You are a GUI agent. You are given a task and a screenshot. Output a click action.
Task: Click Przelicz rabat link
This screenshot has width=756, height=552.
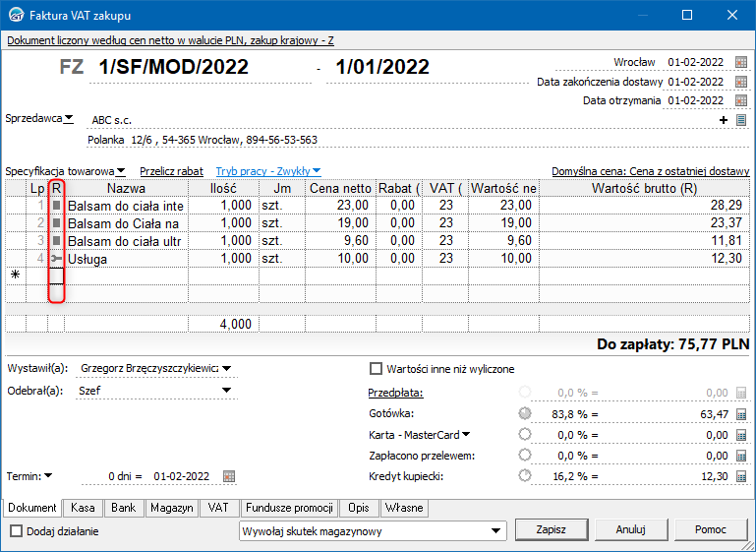pyautogui.click(x=171, y=171)
